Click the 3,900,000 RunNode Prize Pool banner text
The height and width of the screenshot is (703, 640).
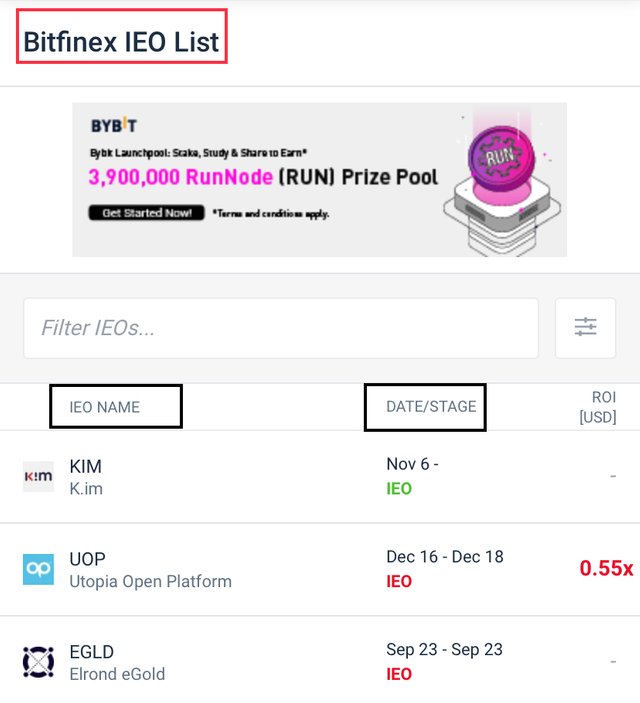(263, 178)
